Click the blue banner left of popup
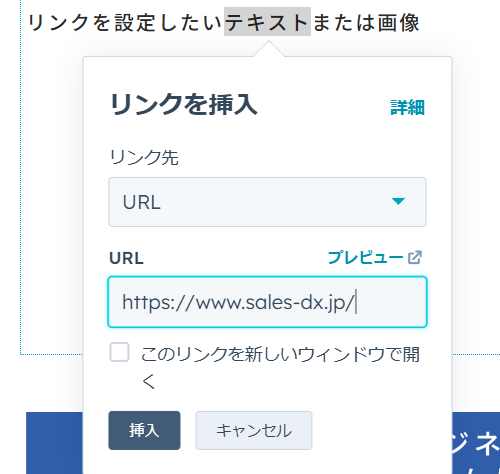Image resolution: width=500 pixels, height=474 pixels. click(x=54, y=443)
